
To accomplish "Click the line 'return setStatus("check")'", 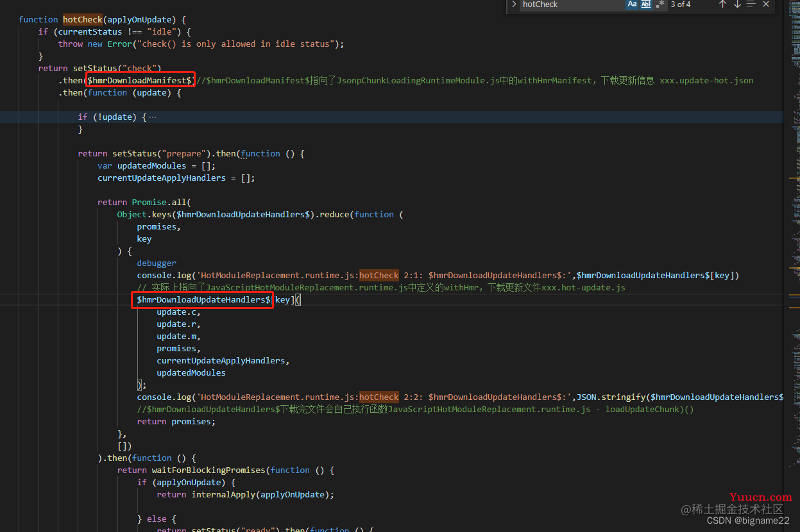I will [x=99, y=69].
